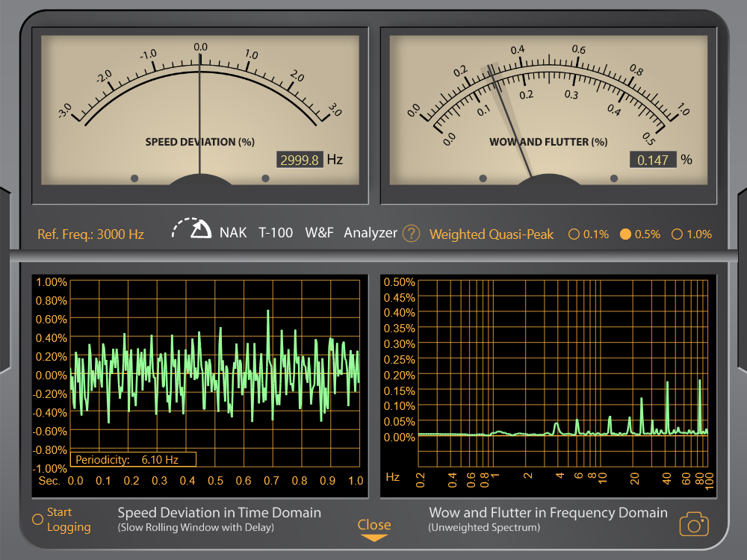The height and width of the screenshot is (560, 747).
Task: Click the 2999.8 Hz frequency readout
Action: click(300, 160)
